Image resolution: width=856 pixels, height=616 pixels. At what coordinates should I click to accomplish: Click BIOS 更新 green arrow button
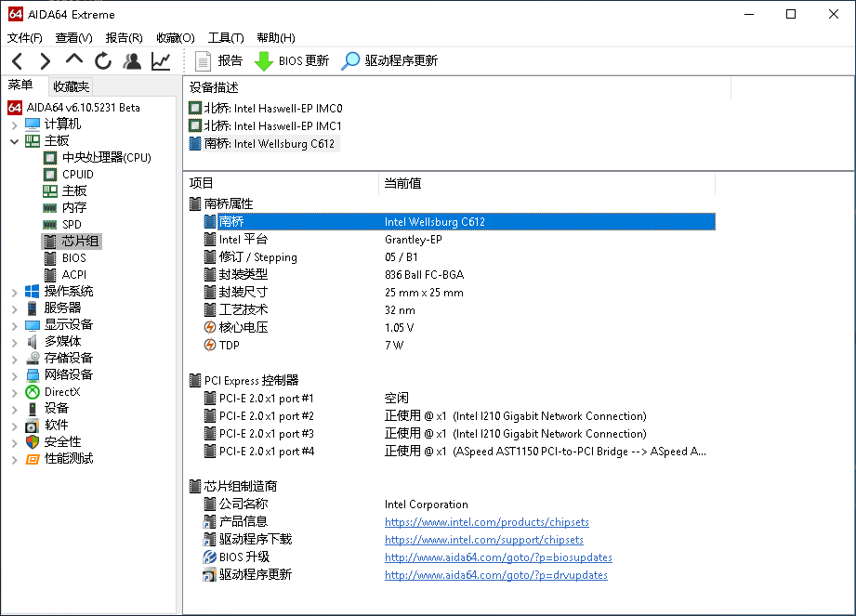pyautogui.click(x=292, y=61)
